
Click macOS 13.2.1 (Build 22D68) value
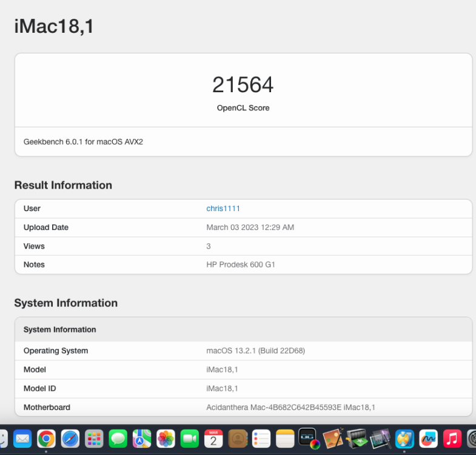pos(256,351)
